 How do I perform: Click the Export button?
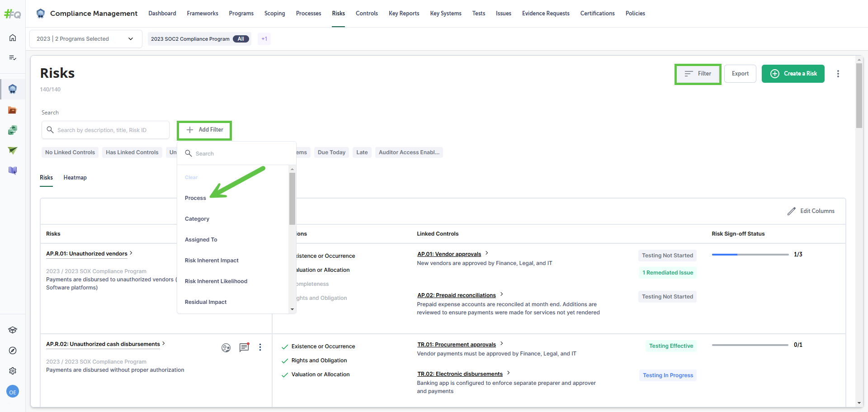point(740,74)
